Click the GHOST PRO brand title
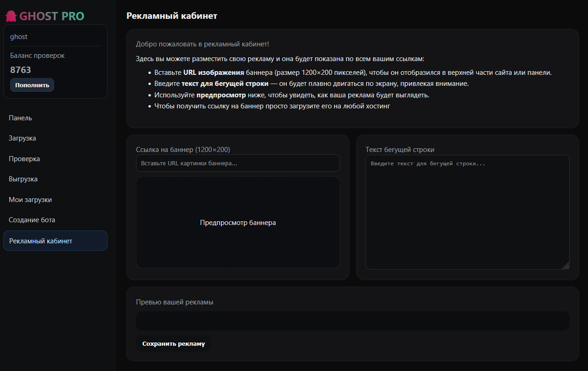Viewport: 588px width, 371px height. (x=52, y=17)
